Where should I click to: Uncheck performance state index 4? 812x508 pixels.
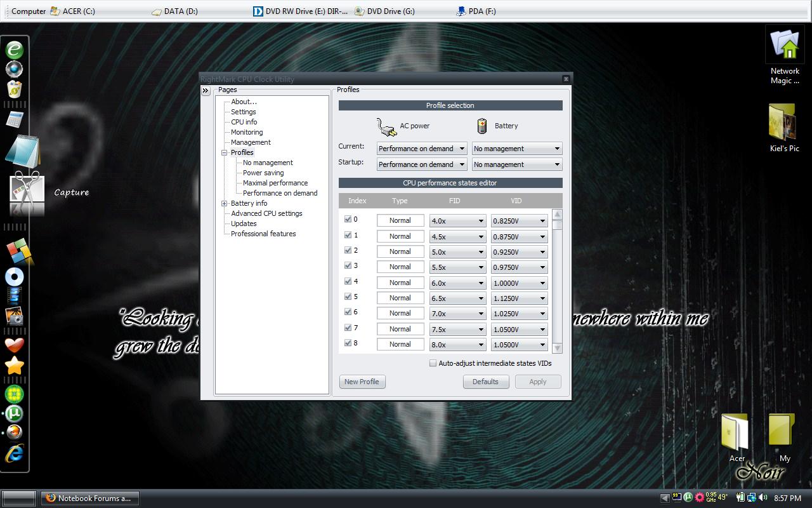(x=348, y=281)
